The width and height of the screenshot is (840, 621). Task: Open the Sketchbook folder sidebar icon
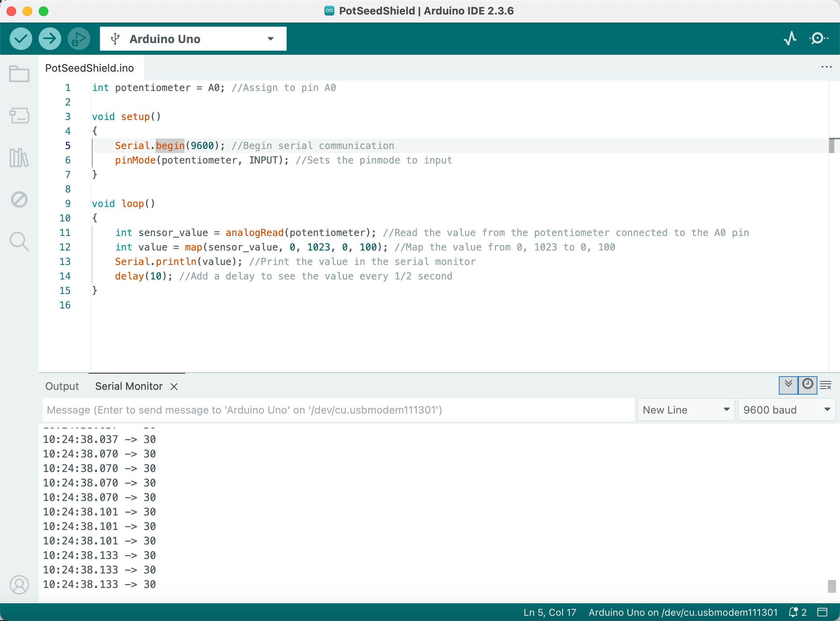click(19, 74)
